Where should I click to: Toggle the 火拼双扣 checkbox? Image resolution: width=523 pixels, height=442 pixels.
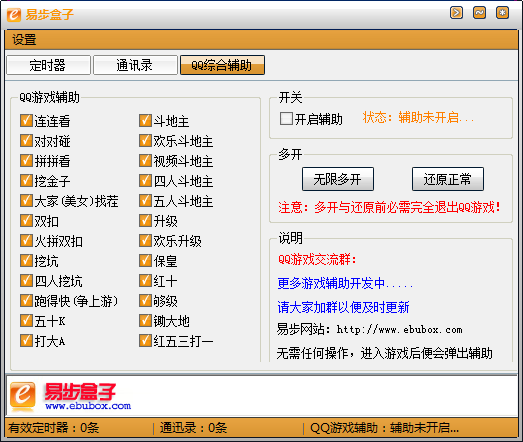pos(26,241)
